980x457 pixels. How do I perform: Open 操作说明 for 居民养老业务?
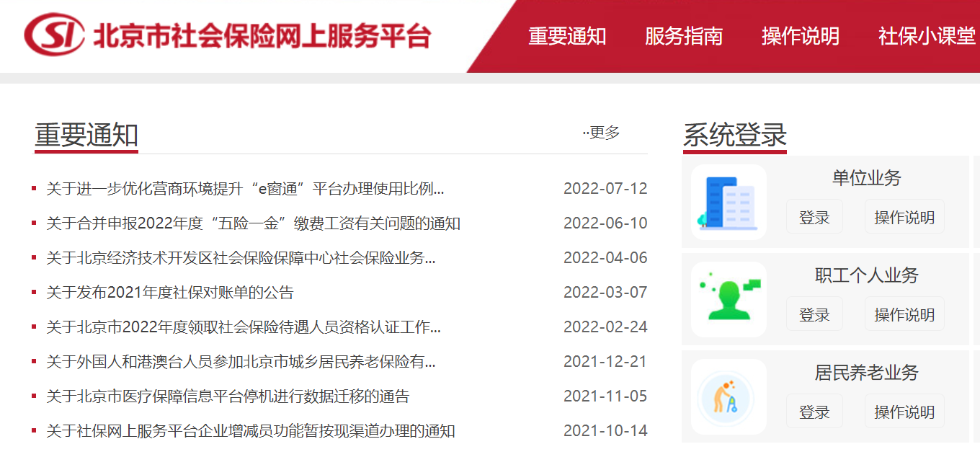coord(904,412)
